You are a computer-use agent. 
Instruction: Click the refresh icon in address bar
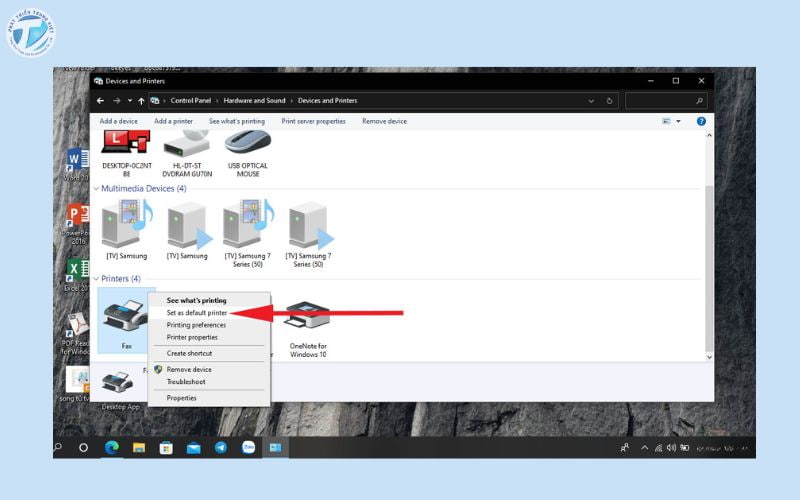point(609,101)
